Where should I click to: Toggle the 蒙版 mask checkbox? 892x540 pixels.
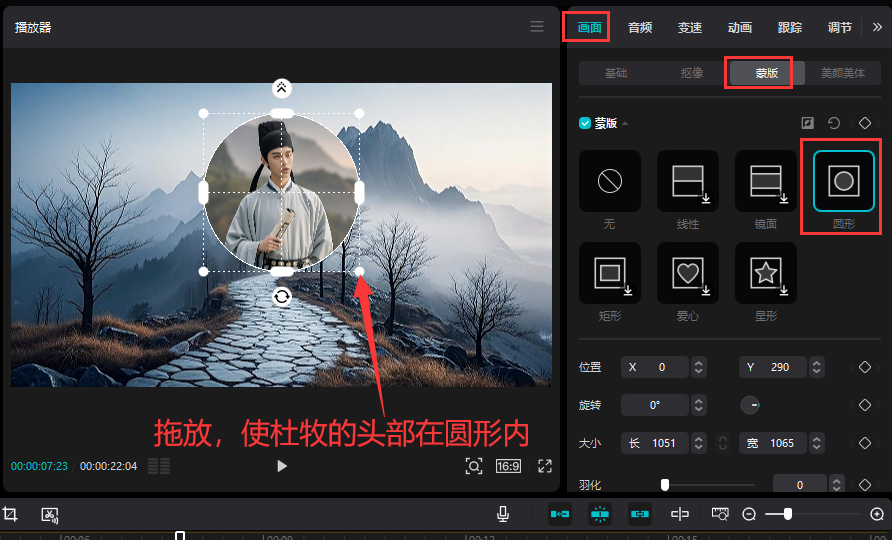[x=584, y=123]
